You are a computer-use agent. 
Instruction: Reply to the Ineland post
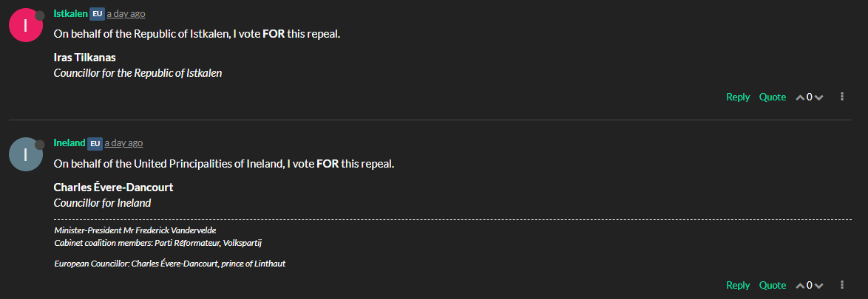pos(738,285)
